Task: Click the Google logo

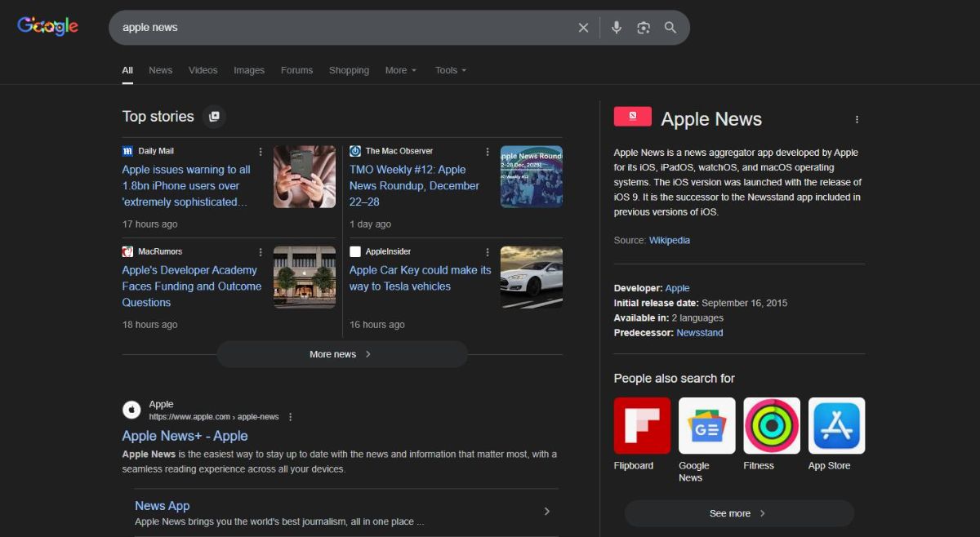Action: click(x=48, y=26)
